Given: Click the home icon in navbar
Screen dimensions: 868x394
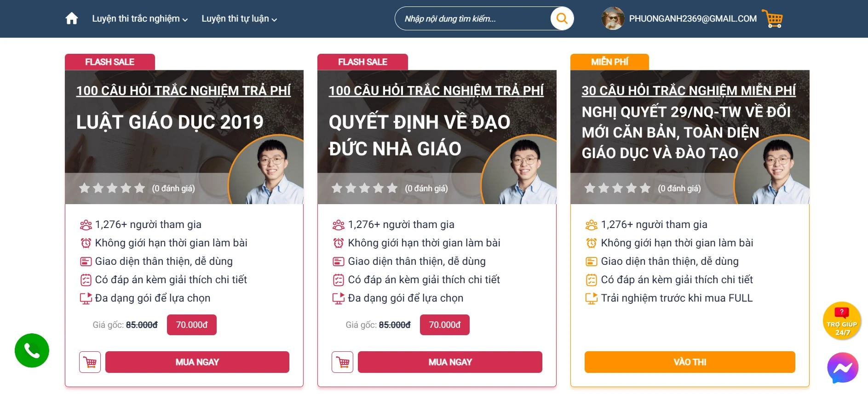Looking at the screenshot, I should coord(72,19).
